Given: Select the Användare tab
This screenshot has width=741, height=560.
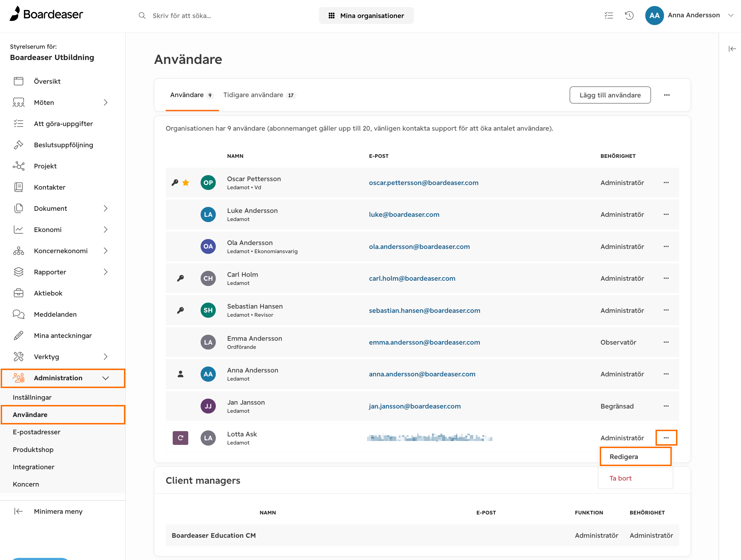Looking at the screenshot, I should click(x=192, y=95).
